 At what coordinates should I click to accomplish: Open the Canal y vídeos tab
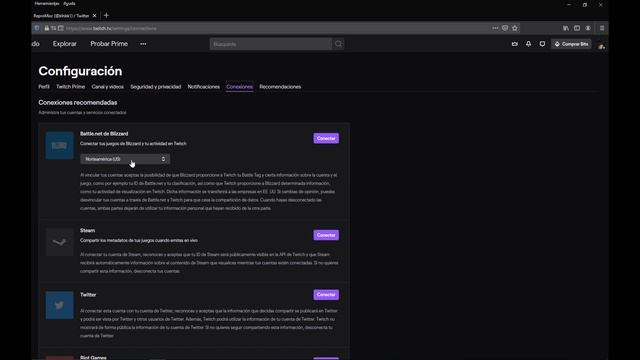(107, 87)
